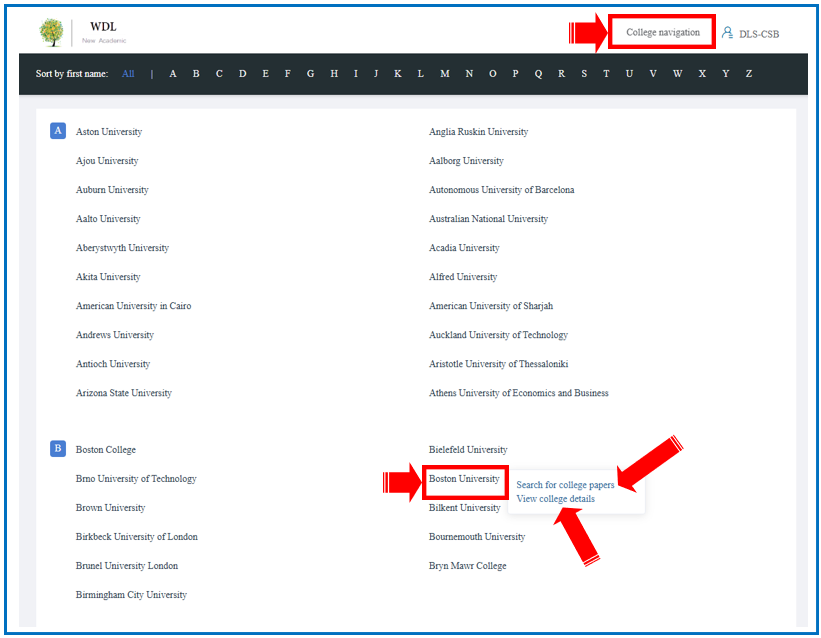Open Acadia University entry
The width and height of the screenshot is (821, 638).
[x=464, y=248]
